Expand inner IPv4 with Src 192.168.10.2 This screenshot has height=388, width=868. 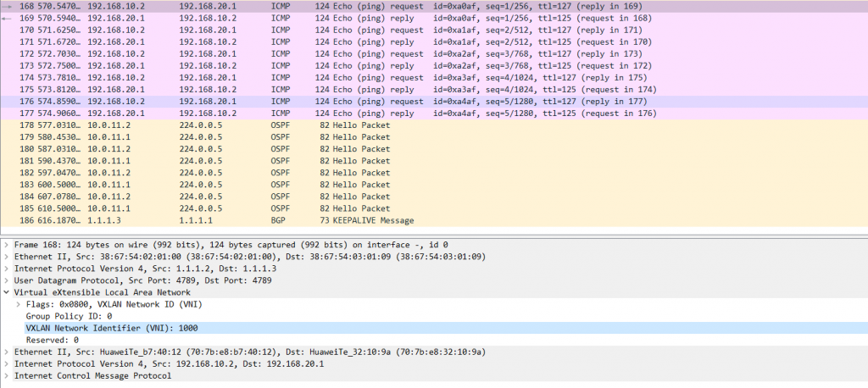point(7,363)
